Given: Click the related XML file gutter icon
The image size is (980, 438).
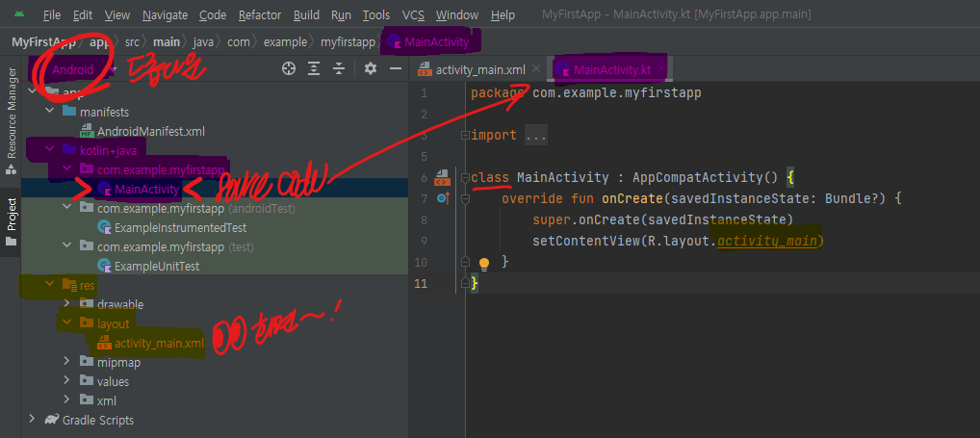Looking at the screenshot, I should pyautogui.click(x=443, y=177).
